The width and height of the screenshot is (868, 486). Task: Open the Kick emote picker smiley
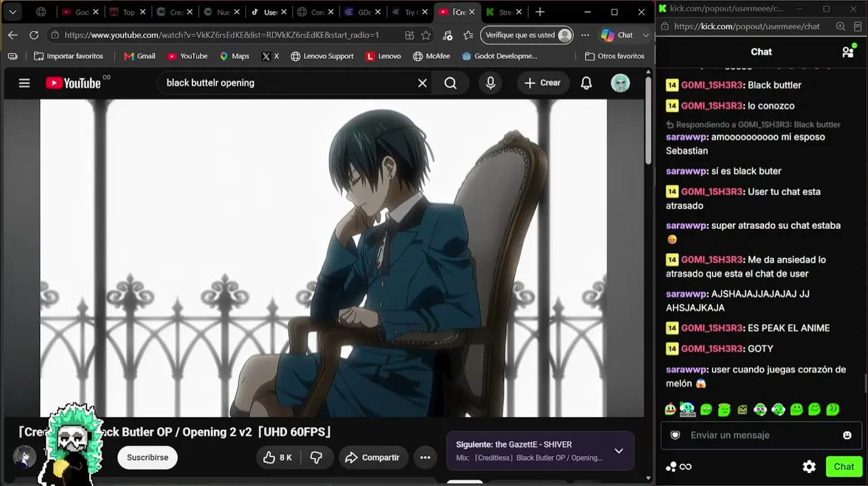[847, 435]
